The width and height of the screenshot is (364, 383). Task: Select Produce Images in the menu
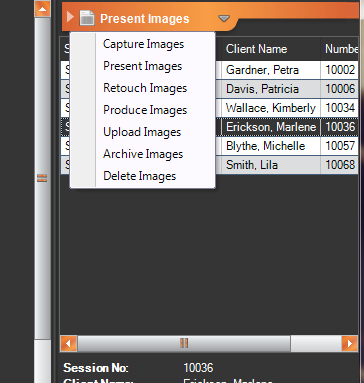click(x=145, y=110)
